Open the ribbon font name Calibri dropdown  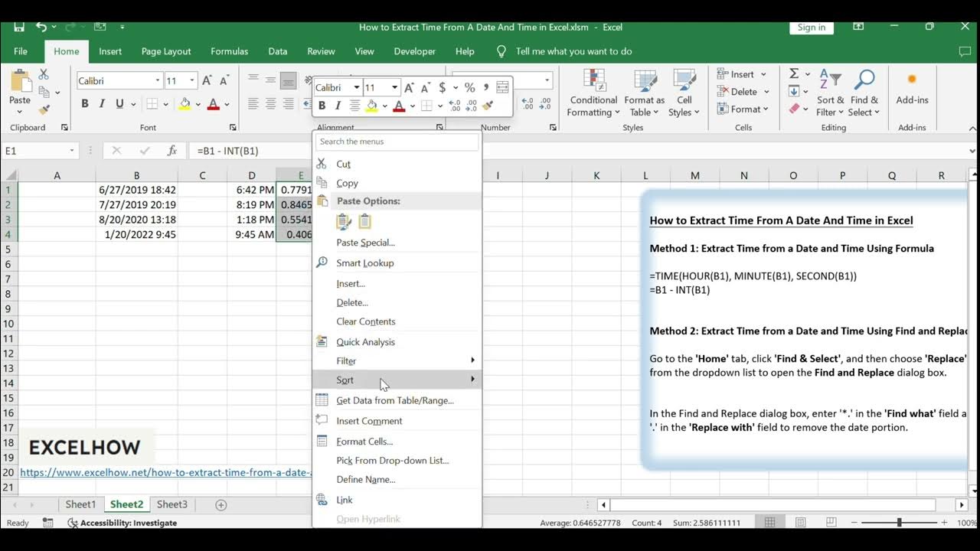[158, 80]
